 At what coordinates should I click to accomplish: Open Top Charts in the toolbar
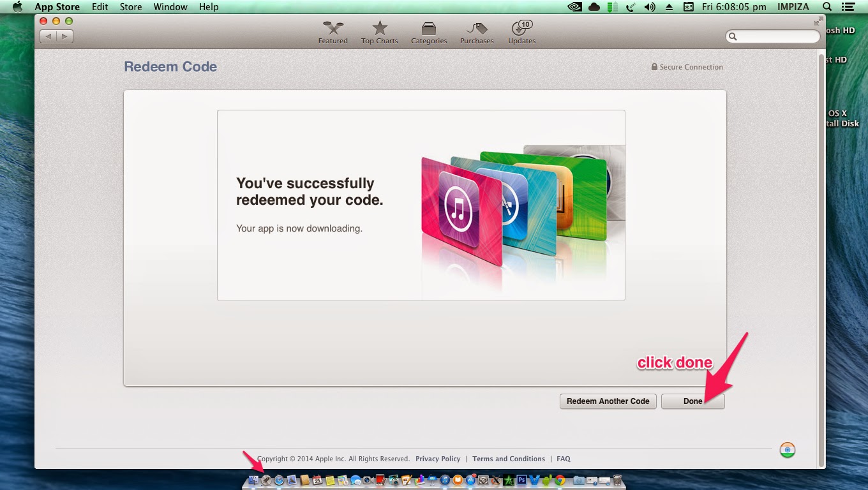coord(380,33)
